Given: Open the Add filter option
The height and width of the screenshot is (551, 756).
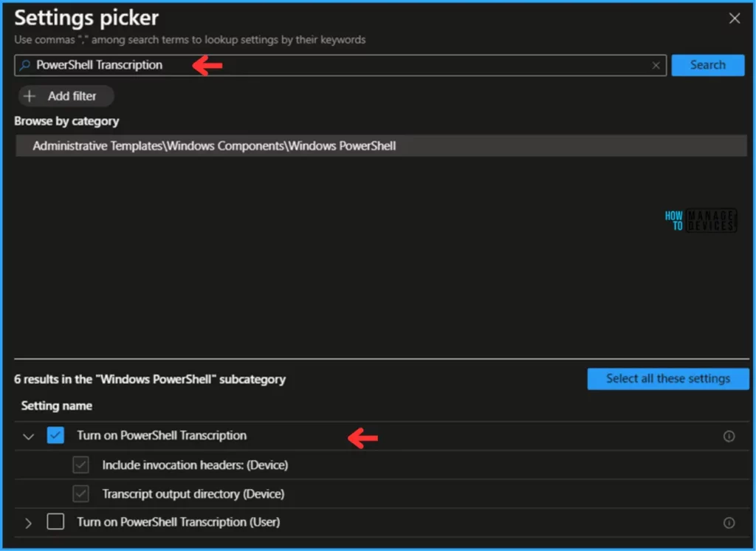Looking at the screenshot, I should point(66,96).
